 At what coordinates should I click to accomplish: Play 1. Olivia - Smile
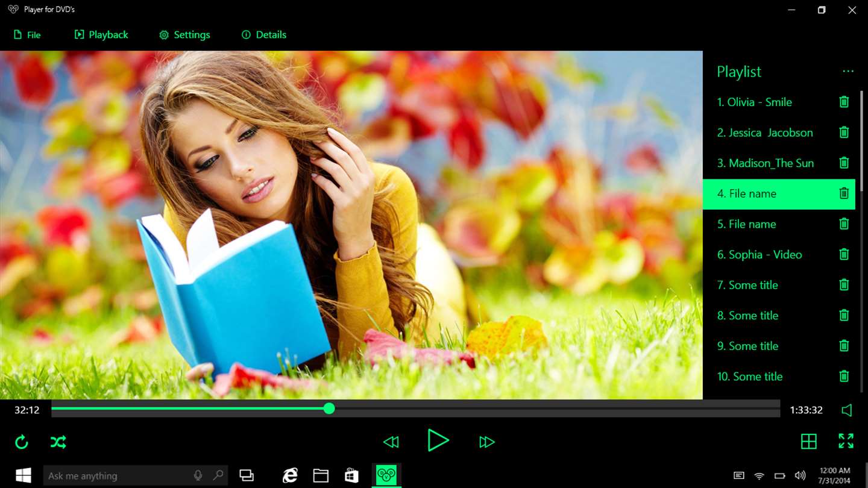tap(754, 102)
